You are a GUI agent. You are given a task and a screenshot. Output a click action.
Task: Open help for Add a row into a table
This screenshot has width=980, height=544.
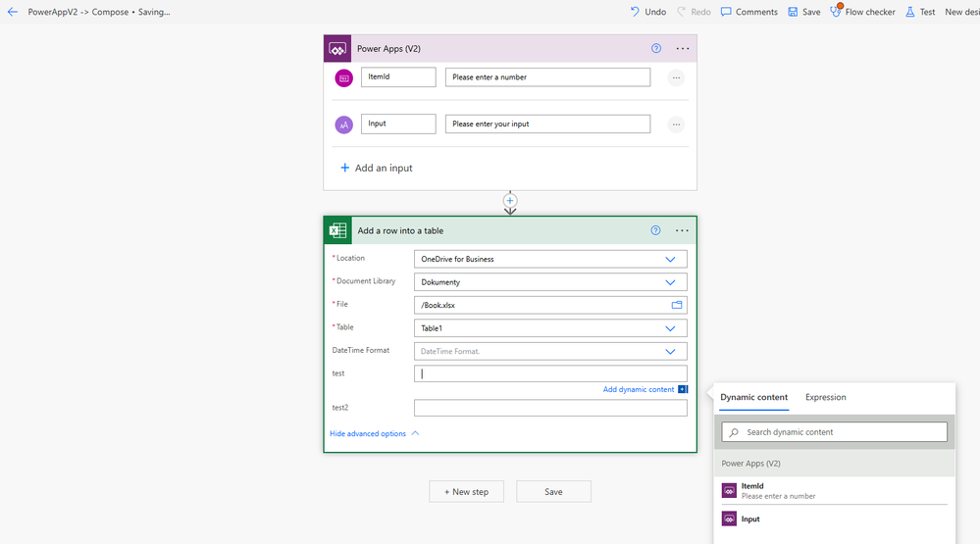point(655,230)
